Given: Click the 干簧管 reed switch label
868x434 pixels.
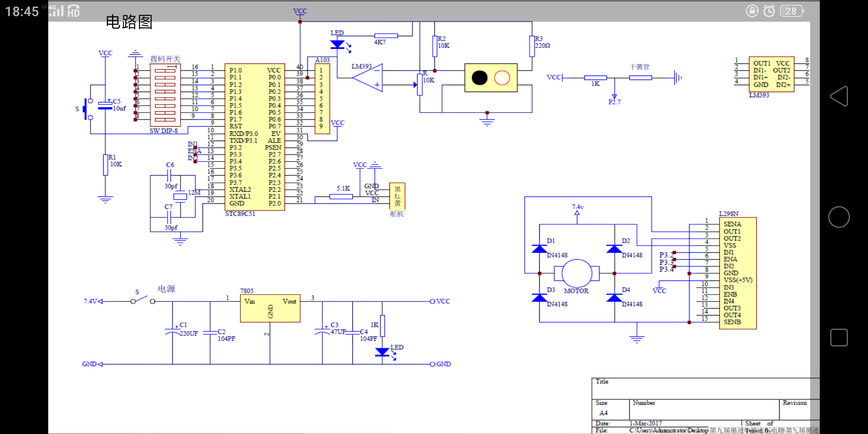Looking at the screenshot, I should point(639,67).
